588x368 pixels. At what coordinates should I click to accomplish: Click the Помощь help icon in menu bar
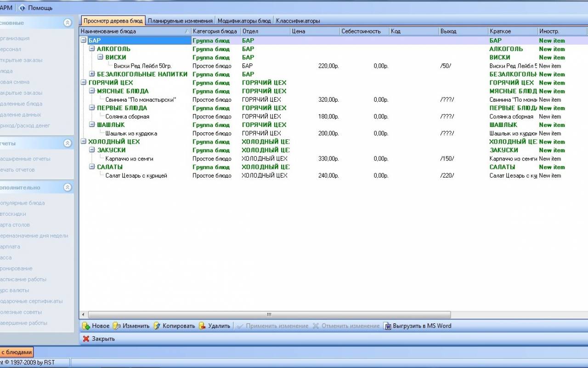[x=22, y=8]
